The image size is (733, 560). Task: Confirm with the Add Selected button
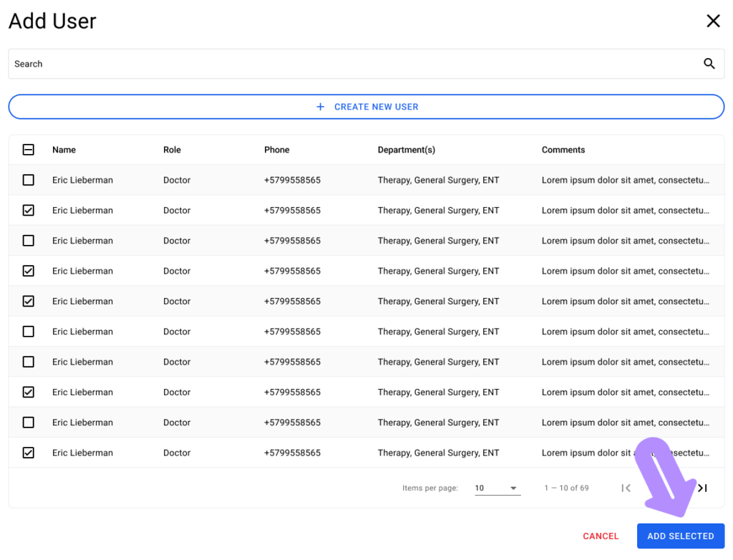[x=680, y=536]
